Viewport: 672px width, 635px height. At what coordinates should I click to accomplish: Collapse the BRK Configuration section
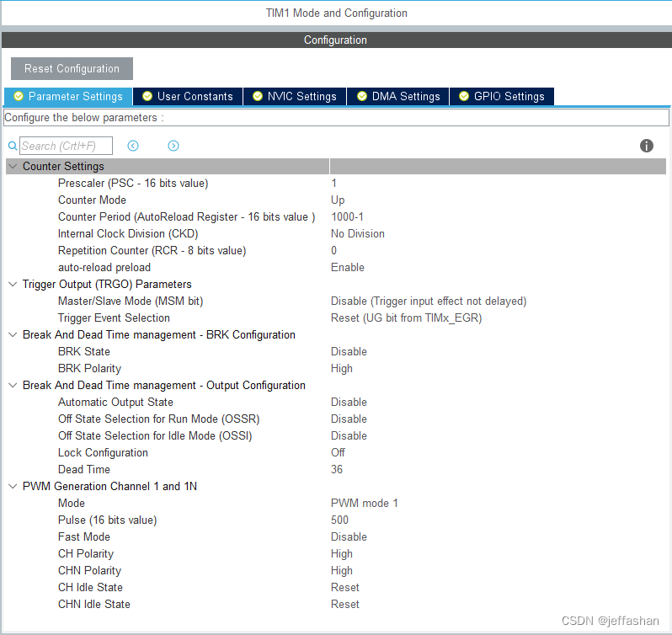[x=13, y=334]
